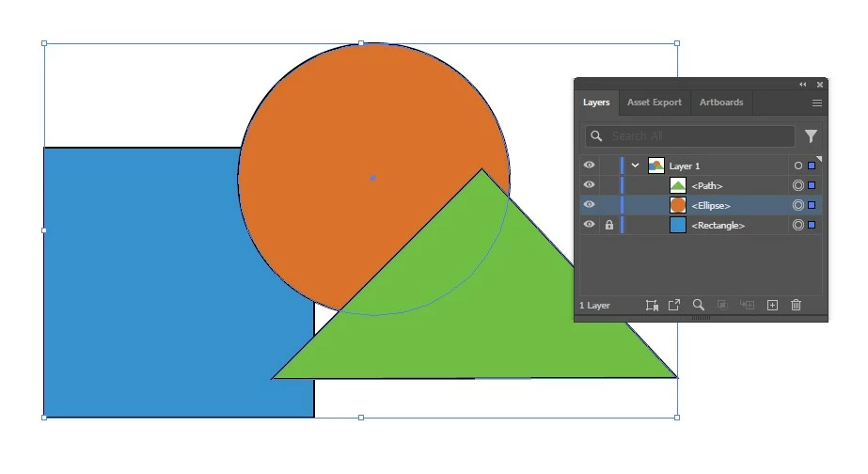The image size is (868, 474).
Task: Hide Layer 1 using its eye icon
Action: (589, 165)
